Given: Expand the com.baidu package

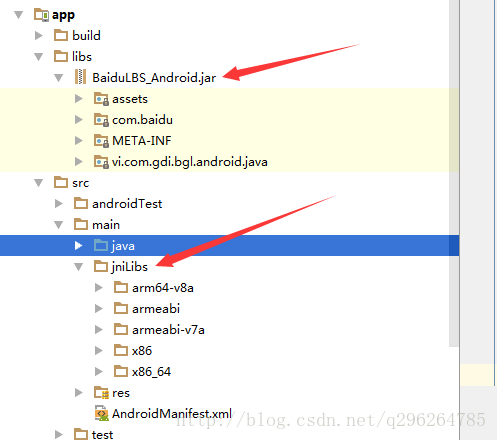Looking at the screenshot, I should [79, 120].
